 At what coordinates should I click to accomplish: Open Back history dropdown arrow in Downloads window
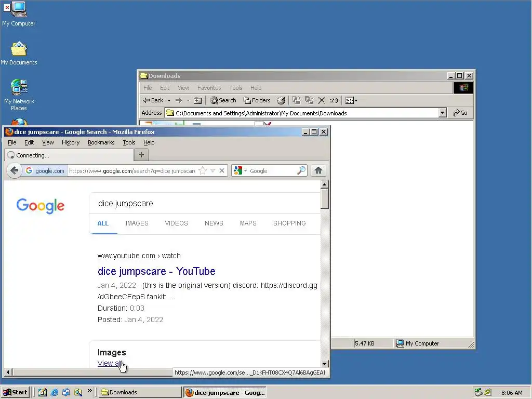click(169, 100)
